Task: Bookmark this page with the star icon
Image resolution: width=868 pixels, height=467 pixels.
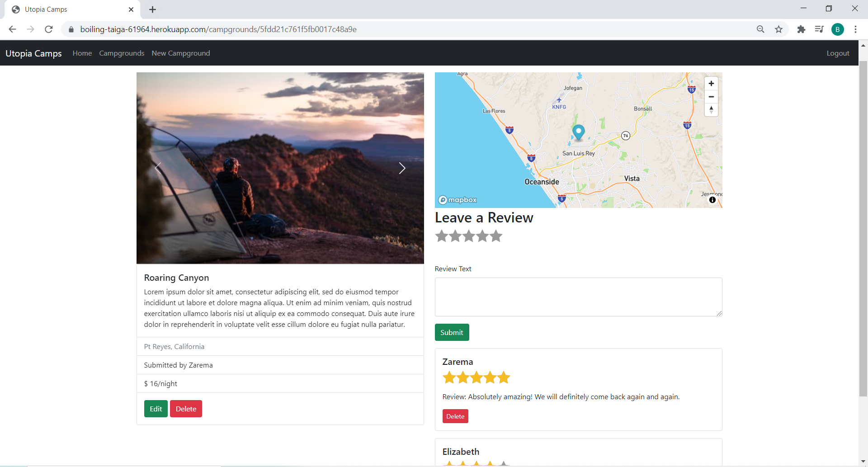Action: click(x=778, y=29)
